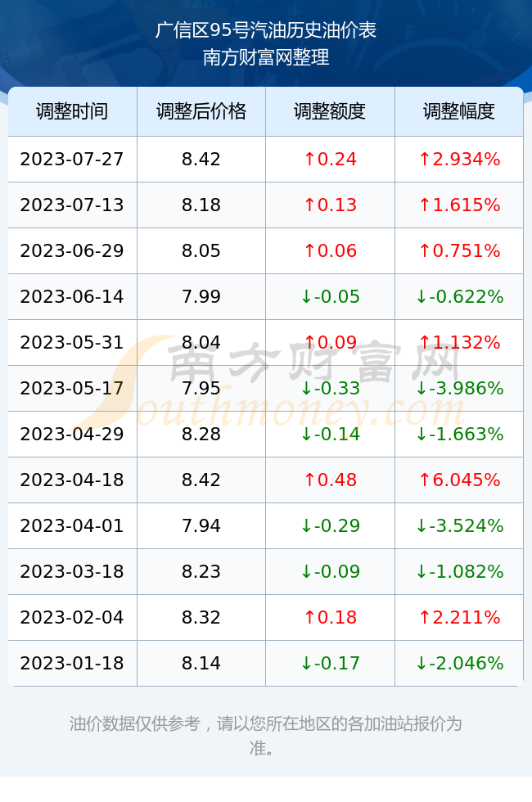Click the green ↓-0.05 adjustment value
Screen dimensions: 532x802
330,296
